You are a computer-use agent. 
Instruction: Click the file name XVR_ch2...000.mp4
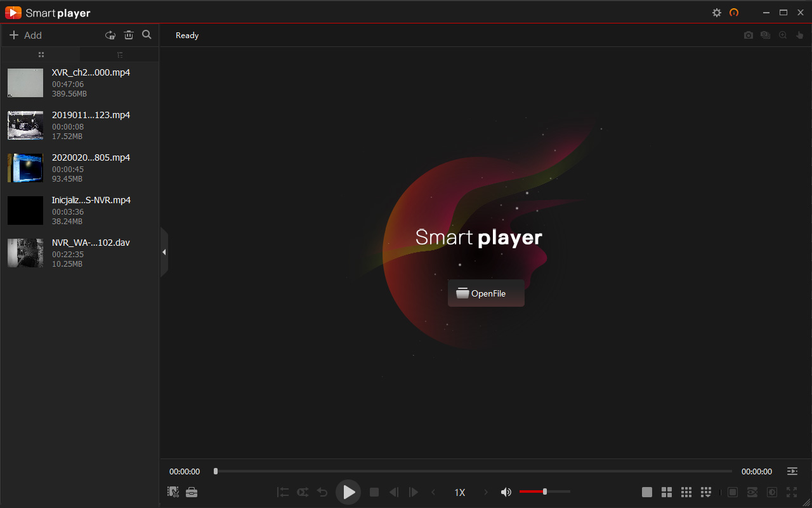(91, 72)
